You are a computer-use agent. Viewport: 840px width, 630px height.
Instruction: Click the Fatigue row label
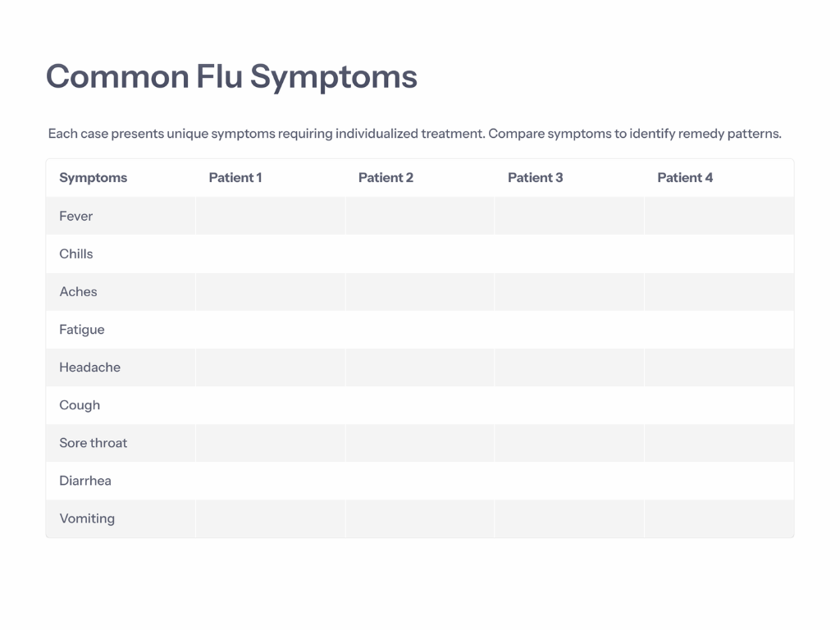point(82,330)
